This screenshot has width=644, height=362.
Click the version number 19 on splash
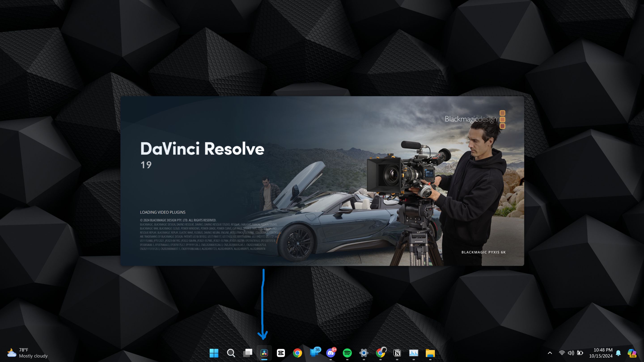[x=146, y=165]
